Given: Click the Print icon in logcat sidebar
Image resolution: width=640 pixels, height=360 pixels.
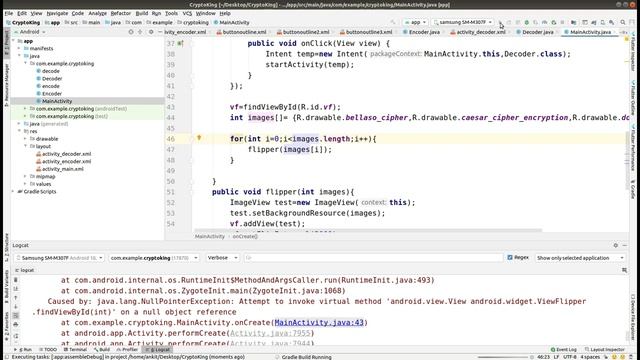Looking at the screenshot, I should 16,324.
